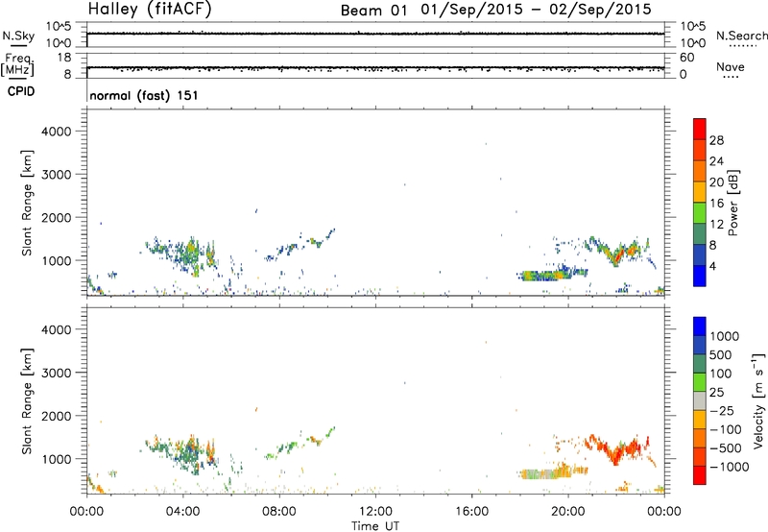Click the red bottom segment of the Velocity color bar
Viewport: 768px width, 532px height.
pyautogui.click(x=700, y=475)
